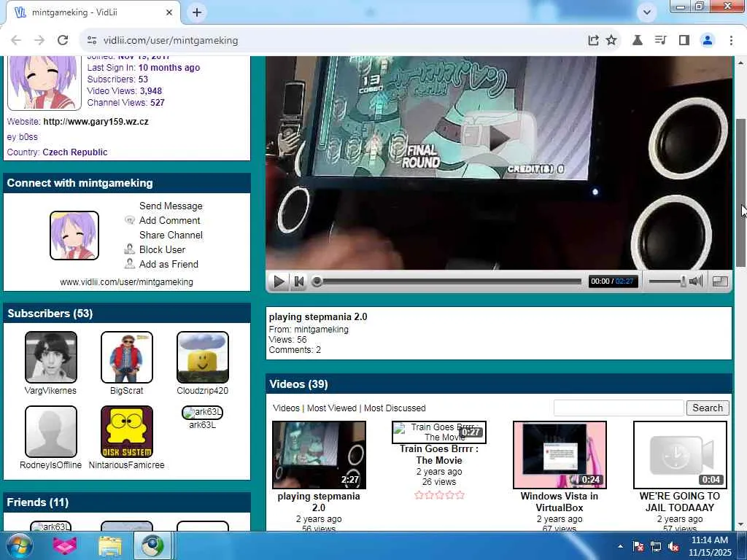Click ark63L subscriber name link
This screenshot has height=560, width=747.
pos(203,425)
